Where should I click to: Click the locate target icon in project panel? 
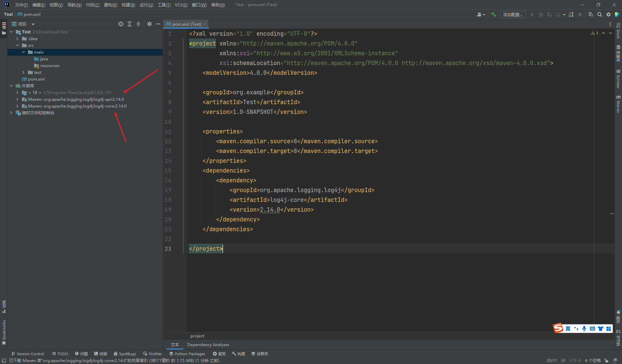121,24
